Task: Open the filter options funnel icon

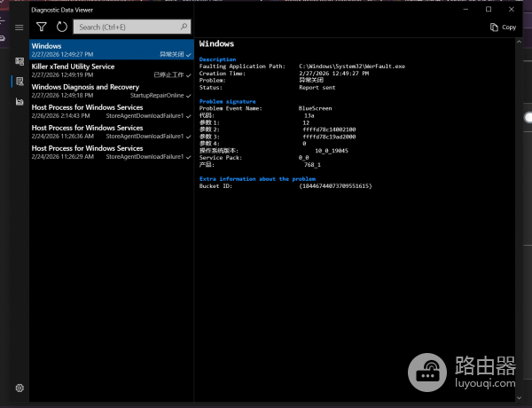Action: point(42,27)
